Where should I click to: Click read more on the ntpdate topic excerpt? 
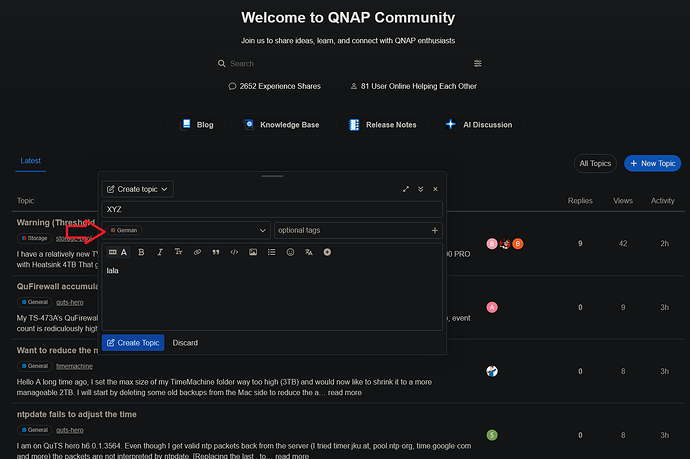(292, 456)
